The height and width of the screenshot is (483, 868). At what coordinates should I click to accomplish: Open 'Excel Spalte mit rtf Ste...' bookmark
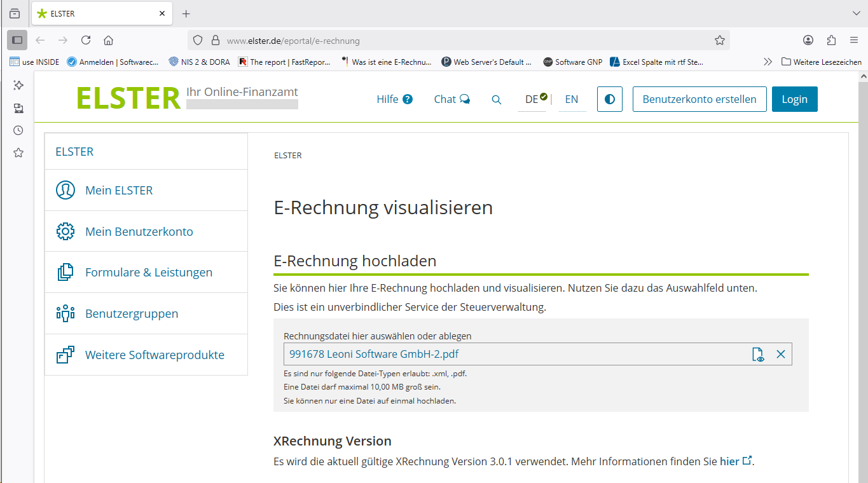coord(657,62)
